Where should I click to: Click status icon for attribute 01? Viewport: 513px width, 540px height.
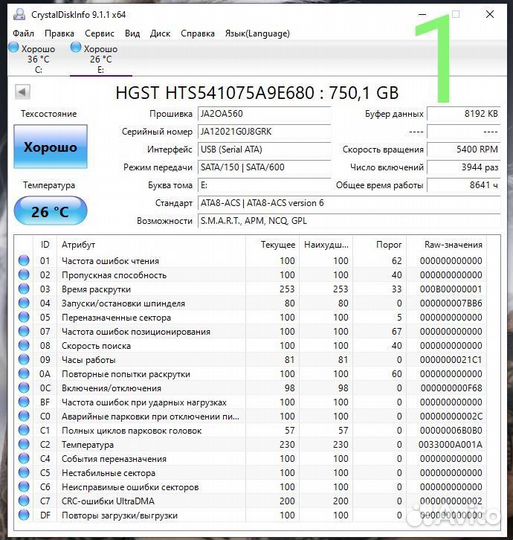click(24, 261)
